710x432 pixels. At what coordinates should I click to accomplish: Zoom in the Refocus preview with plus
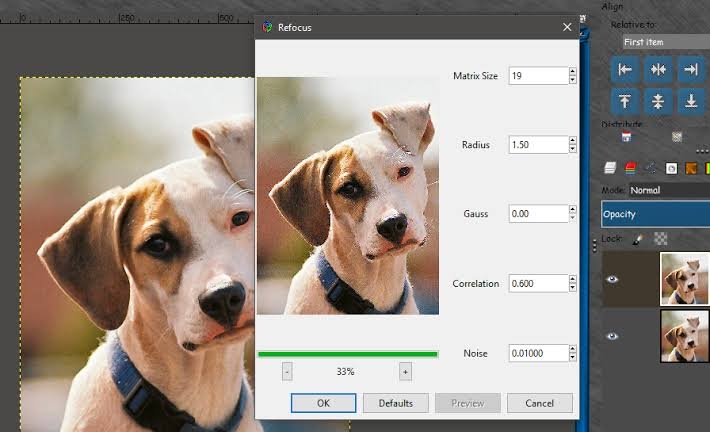point(405,372)
